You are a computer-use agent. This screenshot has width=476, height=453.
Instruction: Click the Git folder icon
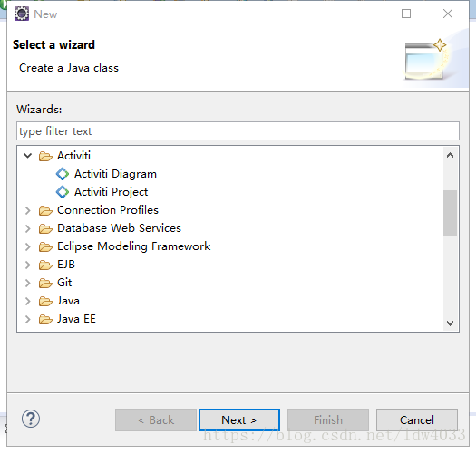(45, 283)
